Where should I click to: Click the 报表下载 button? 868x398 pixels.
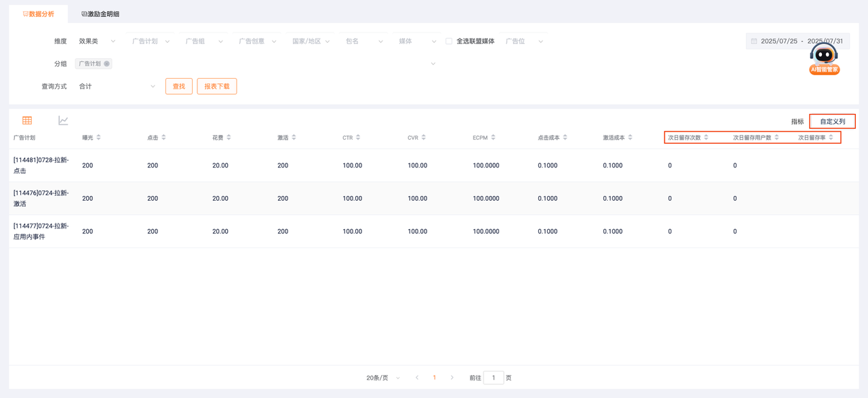pyautogui.click(x=217, y=87)
